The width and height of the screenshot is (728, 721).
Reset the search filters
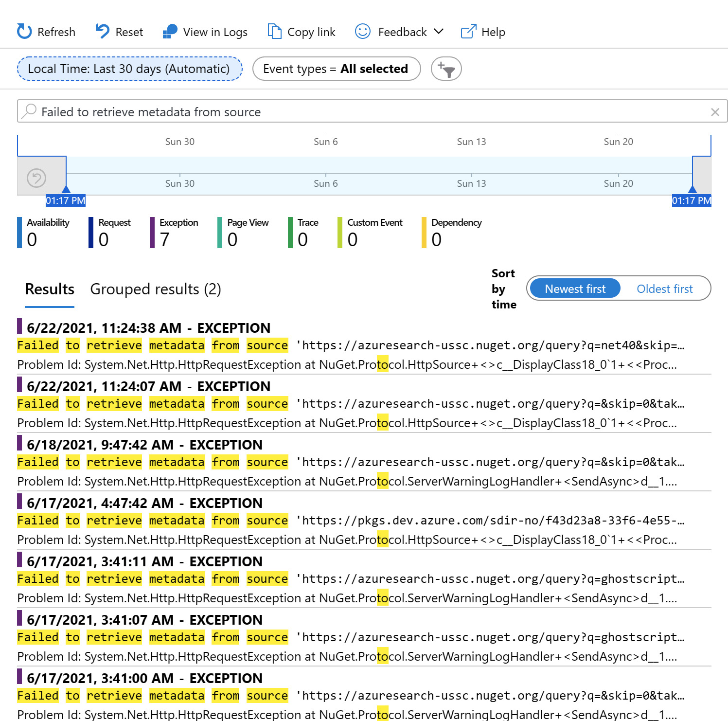118,31
